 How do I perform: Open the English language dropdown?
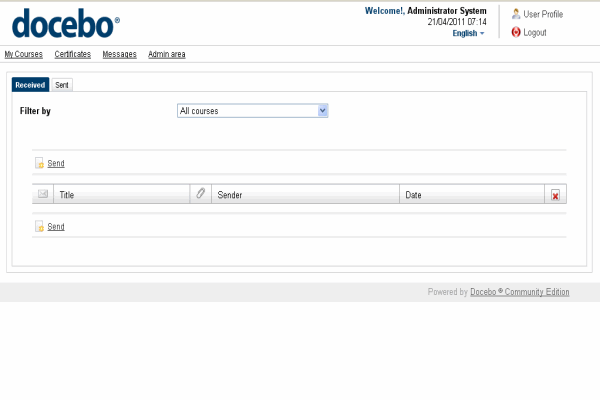click(x=468, y=33)
